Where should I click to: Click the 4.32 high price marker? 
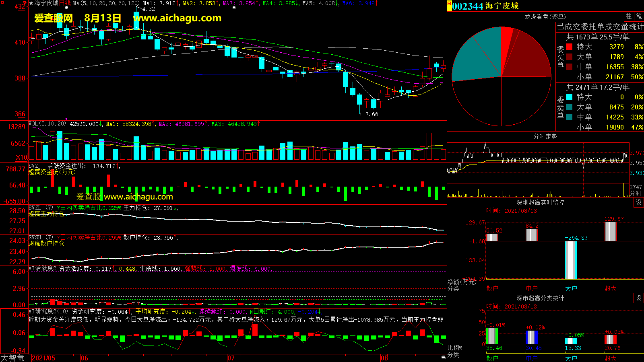[x=148, y=9]
